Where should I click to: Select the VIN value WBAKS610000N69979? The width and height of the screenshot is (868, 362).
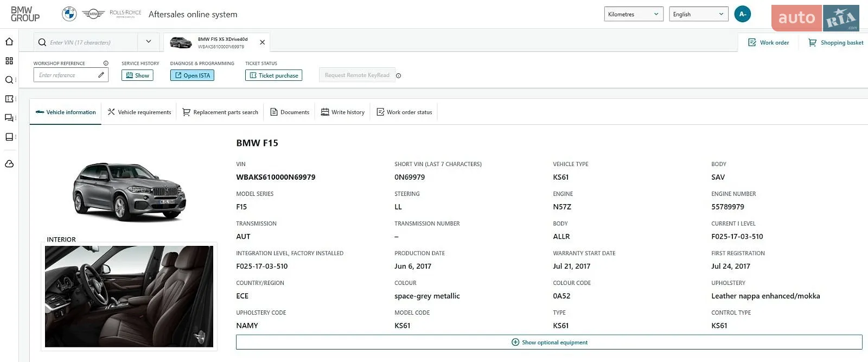pos(276,177)
